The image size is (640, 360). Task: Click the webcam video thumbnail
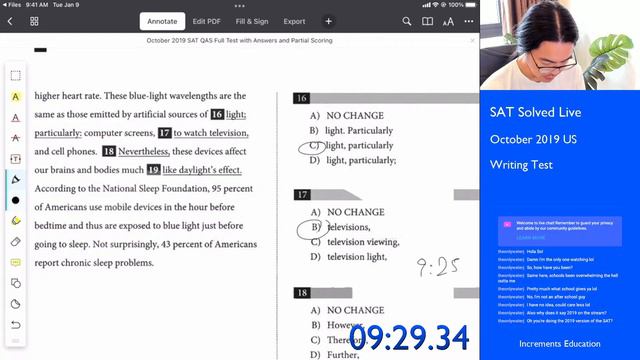pyautogui.click(x=560, y=45)
